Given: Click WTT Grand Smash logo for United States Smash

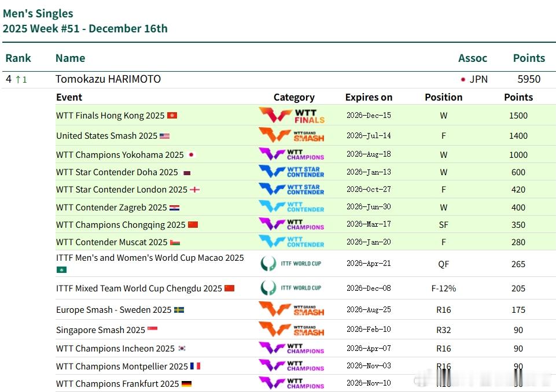Looking at the screenshot, I should click(x=292, y=135).
